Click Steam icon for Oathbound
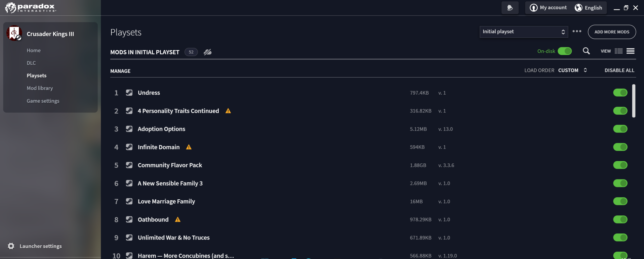This screenshot has width=644, height=259. (129, 219)
